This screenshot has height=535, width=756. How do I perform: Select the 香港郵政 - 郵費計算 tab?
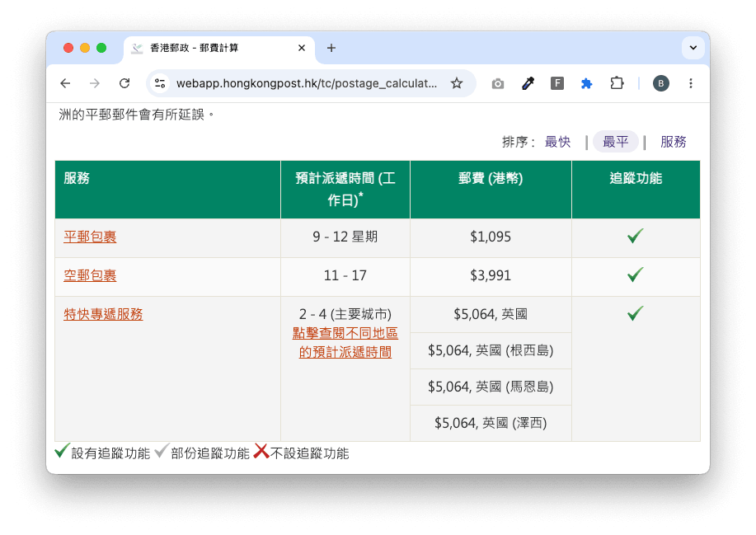tap(219, 48)
